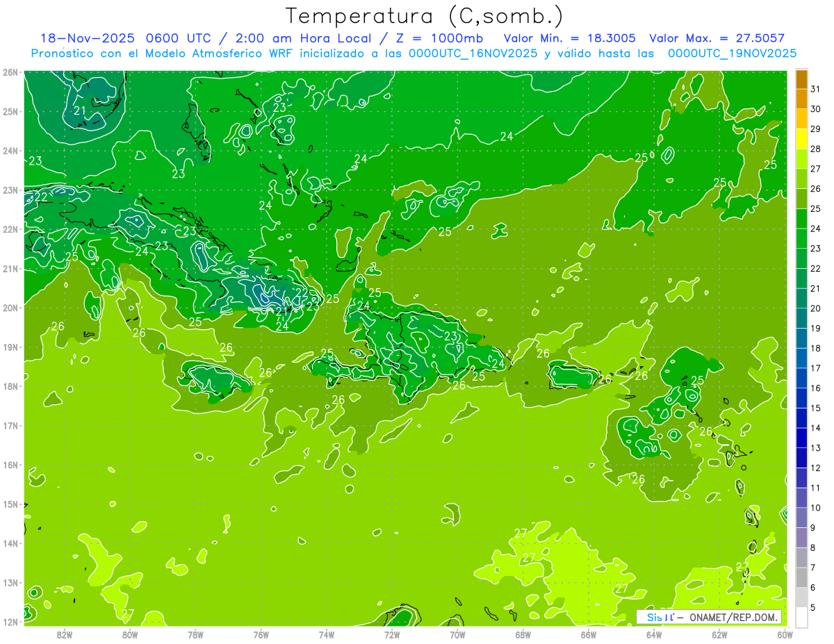Image resolution: width=834 pixels, height=644 pixels.
Task: Click the '76W' longitude axis label
Action: point(261,635)
